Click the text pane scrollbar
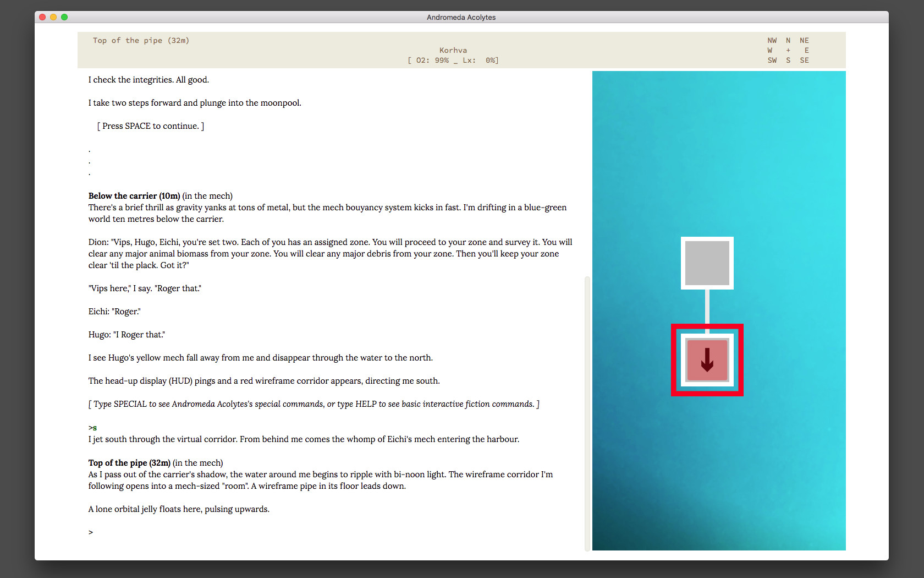 (587, 413)
